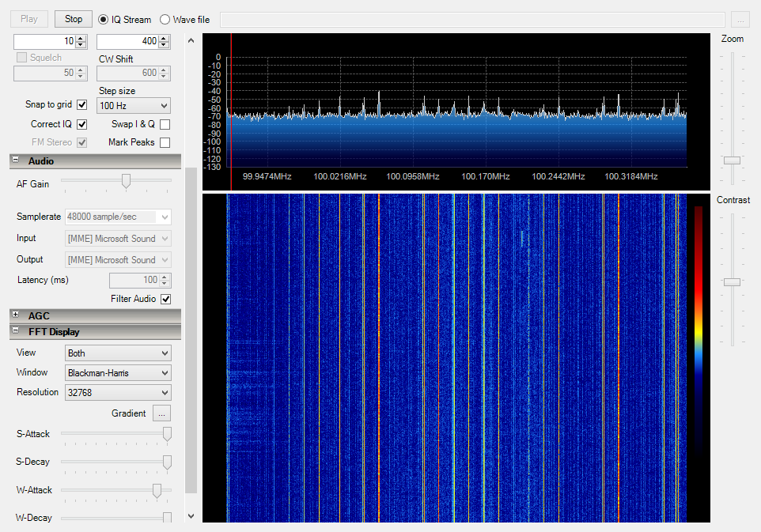Adjust the Contrast slider
Viewport: 761px width, 532px height.
point(732,282)
